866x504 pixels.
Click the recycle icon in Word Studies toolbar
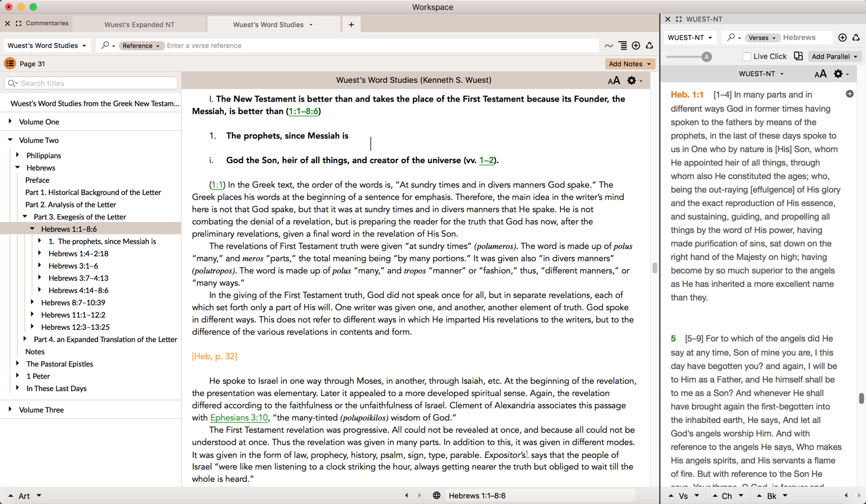(x=649, y=45)
